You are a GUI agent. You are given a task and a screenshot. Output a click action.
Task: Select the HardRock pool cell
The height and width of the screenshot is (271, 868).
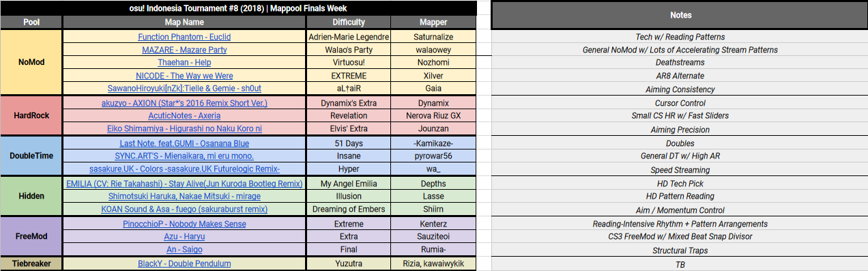pyautogui.click(x=31, y=116)
